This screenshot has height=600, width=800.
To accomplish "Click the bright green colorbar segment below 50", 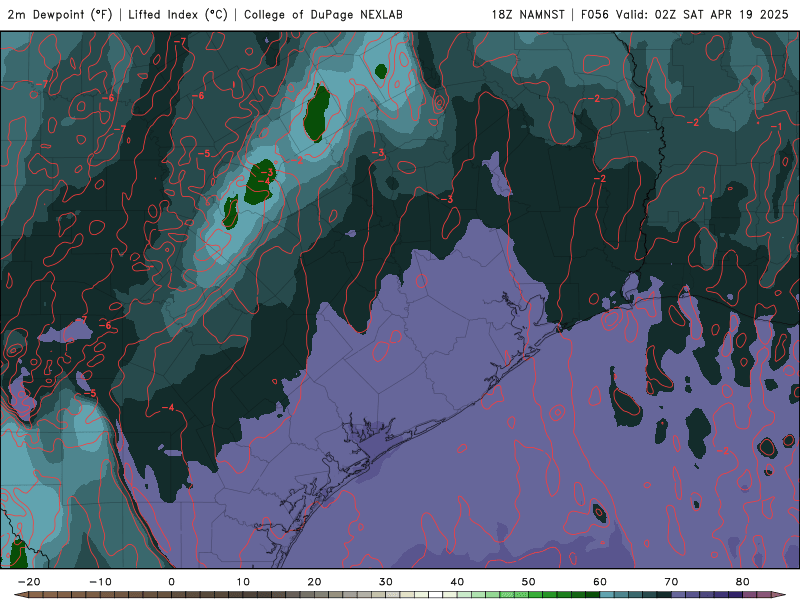I will click(x=521, y=595).
